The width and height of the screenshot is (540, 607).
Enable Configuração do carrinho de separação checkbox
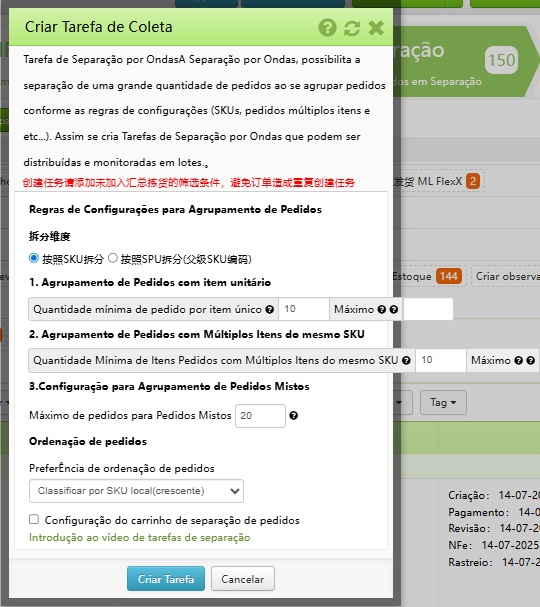(34, 519)
